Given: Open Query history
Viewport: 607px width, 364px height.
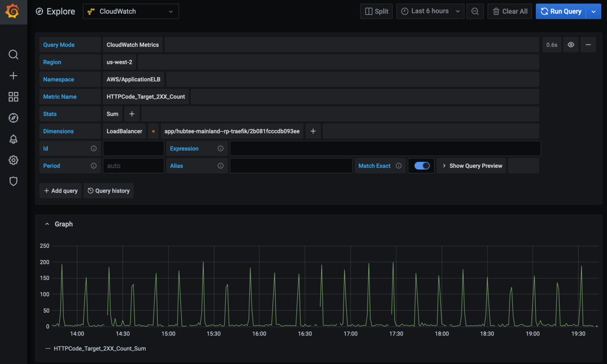Looking at the screenshot, I should pos(108,191).
